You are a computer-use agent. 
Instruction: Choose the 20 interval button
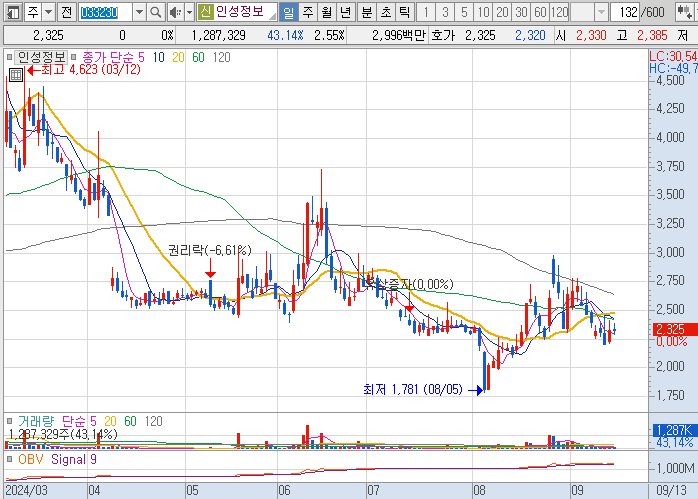coord(503,12)
